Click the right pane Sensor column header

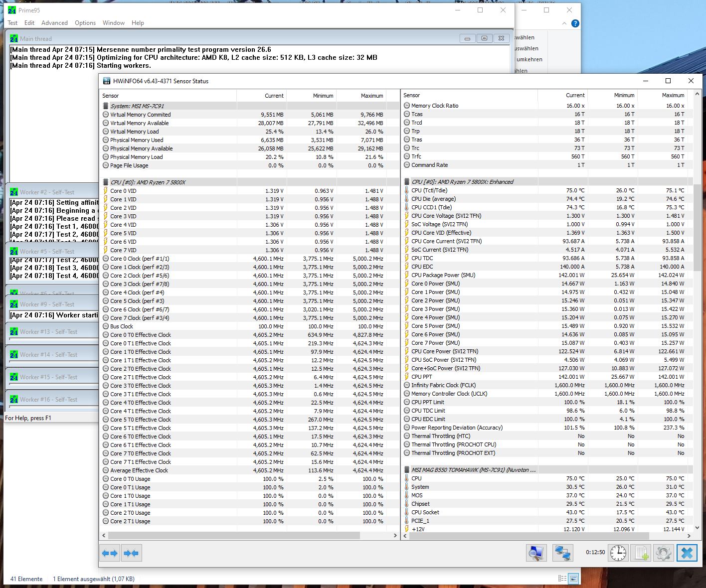(470, 95)
